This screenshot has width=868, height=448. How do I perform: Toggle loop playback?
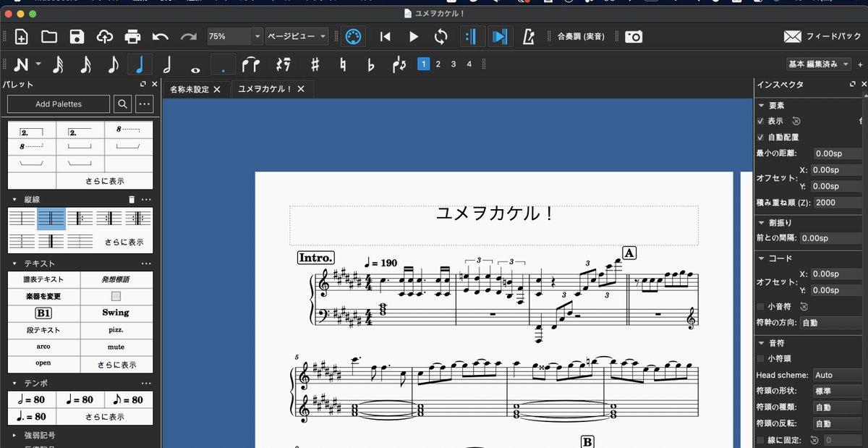pos(441,37)
